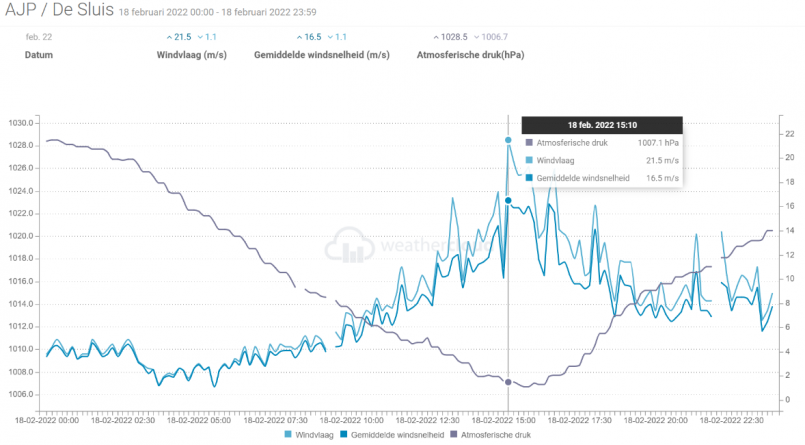
Task: Click the tooltip header 18 feb. 2022 15:10
Action: pyautogui.click(x=602, y=125)
